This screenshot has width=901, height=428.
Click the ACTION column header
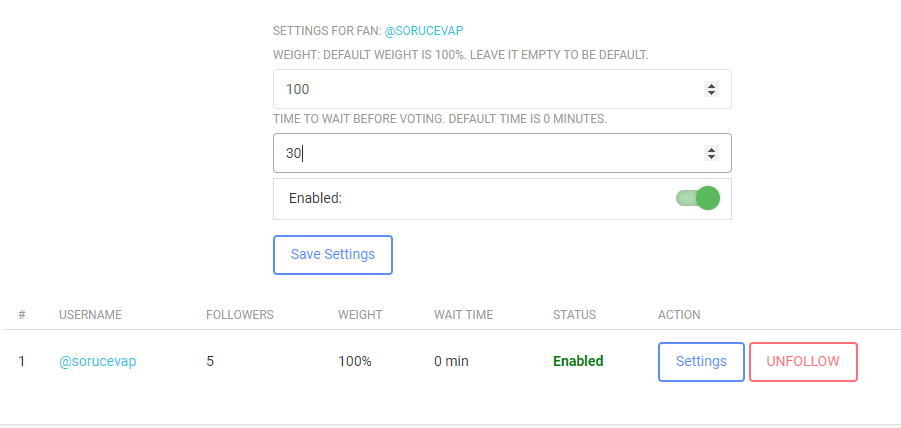679,315
